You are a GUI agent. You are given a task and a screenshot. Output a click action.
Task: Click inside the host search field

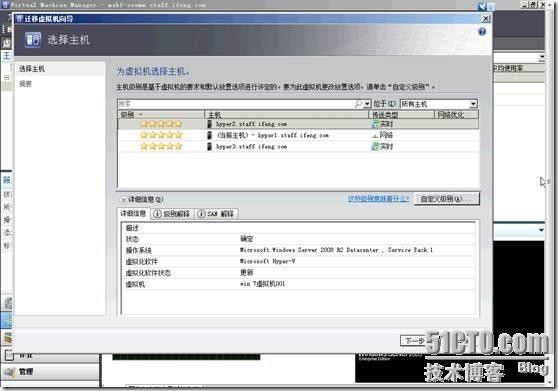(x=236, y=104)
